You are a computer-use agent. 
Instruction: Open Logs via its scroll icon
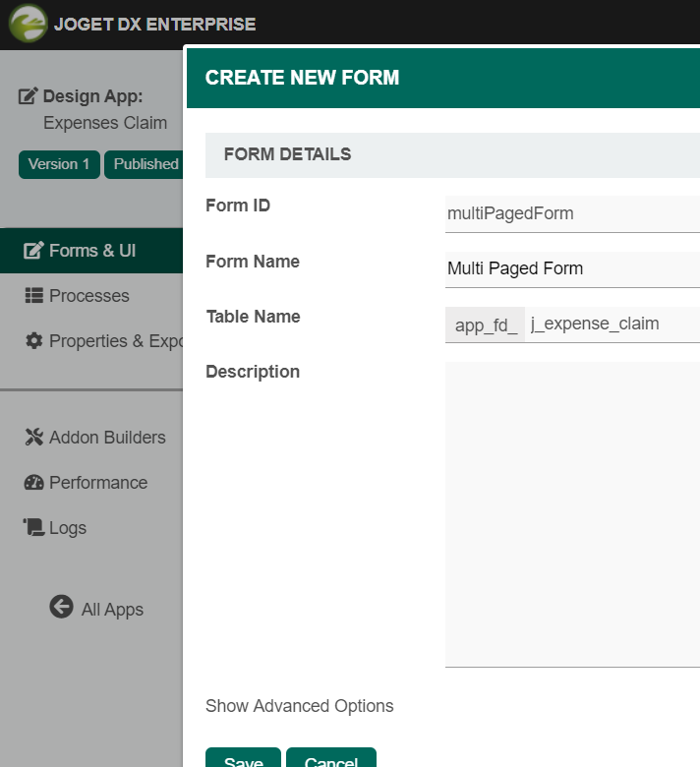click(x=34, y=528)
